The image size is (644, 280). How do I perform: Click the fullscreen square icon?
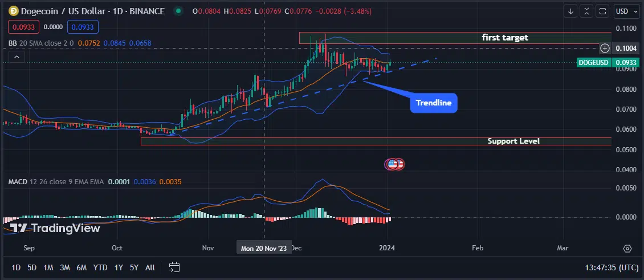[x=602, y=11]
